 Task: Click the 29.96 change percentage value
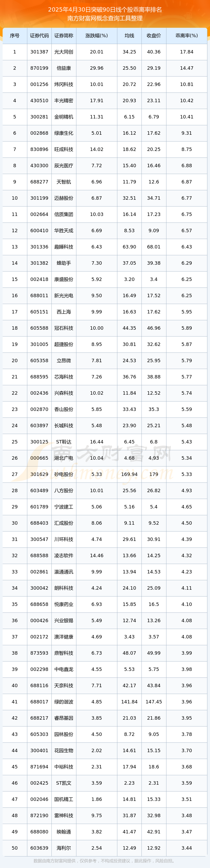(x=97, y=68)
